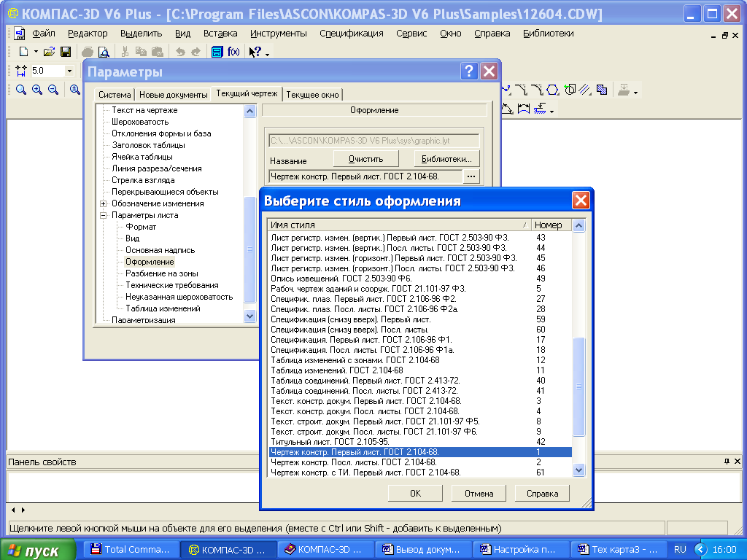Screen dimensions: 747x560
Task: Click the Redo arrow icon
Action: [x=196, y=52]
